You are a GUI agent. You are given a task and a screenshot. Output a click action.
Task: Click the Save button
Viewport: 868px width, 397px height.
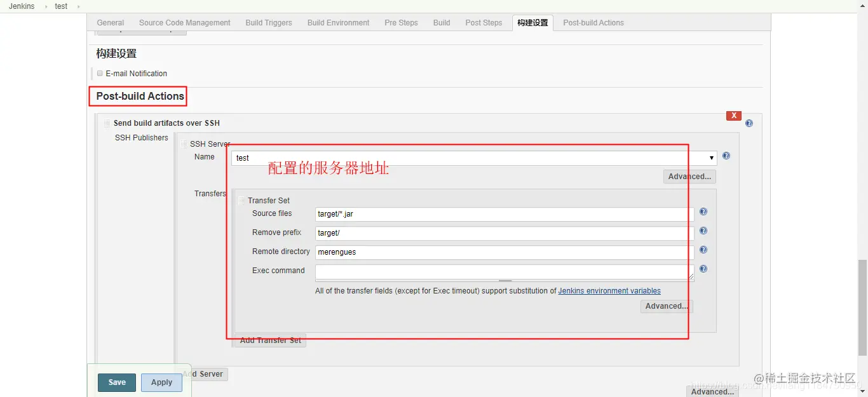(117, 382)
